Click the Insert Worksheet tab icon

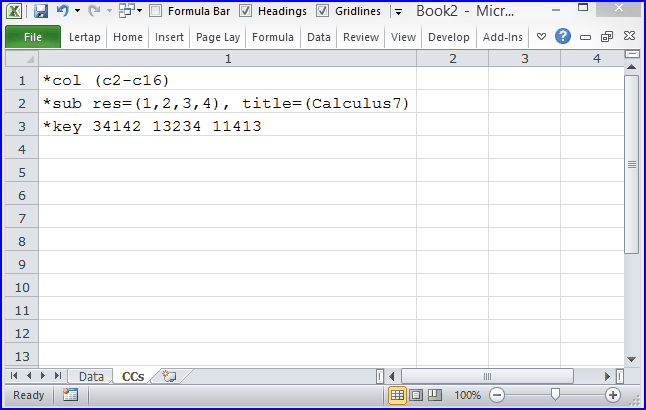[168, 377]
